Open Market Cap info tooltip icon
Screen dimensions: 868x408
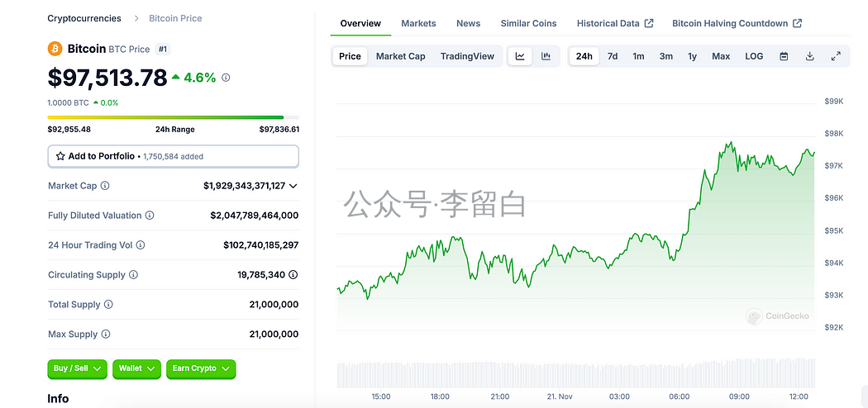click(105, 186)
